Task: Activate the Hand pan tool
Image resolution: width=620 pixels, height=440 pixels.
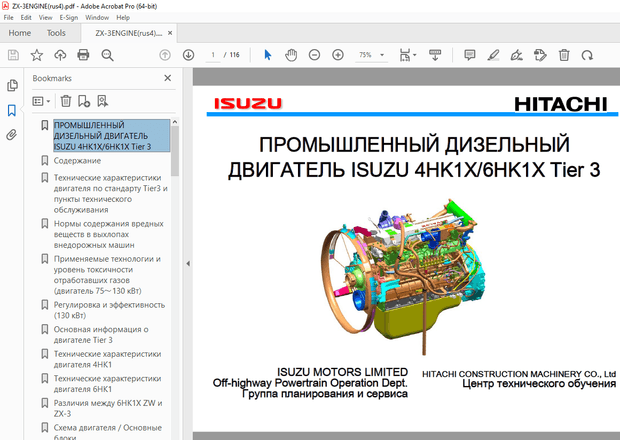Action: pyautogui.click(x=291, y=55)
